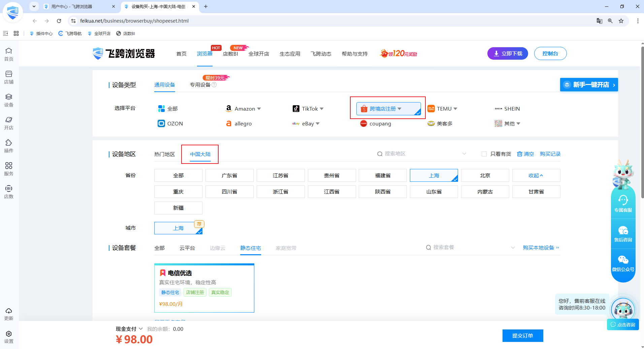Open the 全球开店 navigation menu item
The height and width of the screenshot is (349, 644).
point(259,54)
